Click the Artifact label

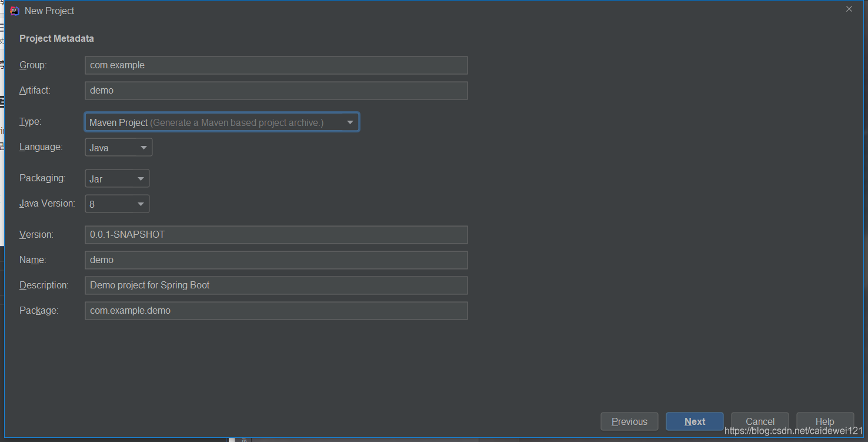click(35, 90)
